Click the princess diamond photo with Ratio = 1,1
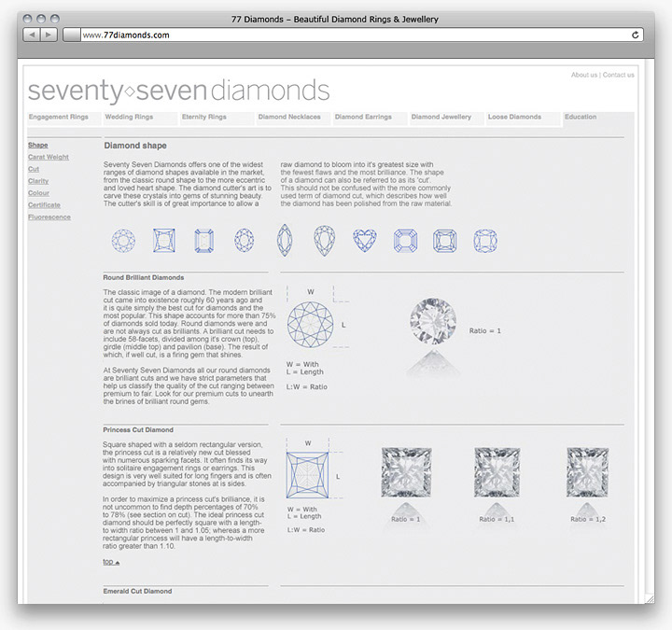The height and width of the screenshot is (630, 672). (497, 472)
